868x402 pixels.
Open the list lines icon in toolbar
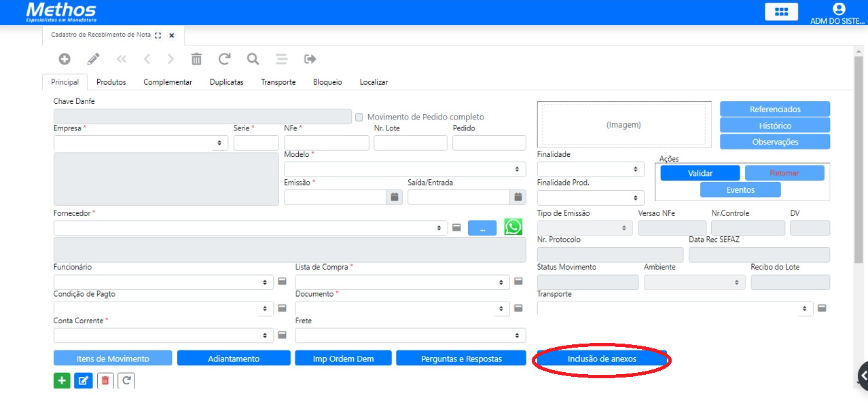click(x=281, y=59)
